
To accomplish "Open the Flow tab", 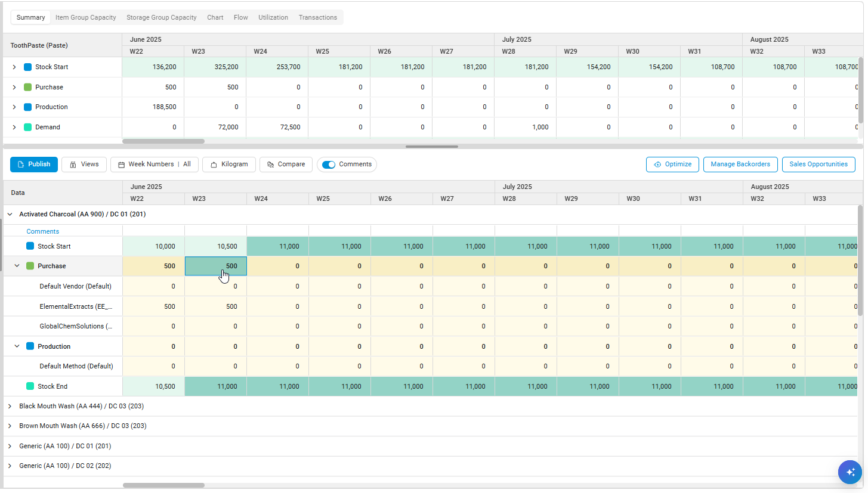I will click(x=241, y=17).
